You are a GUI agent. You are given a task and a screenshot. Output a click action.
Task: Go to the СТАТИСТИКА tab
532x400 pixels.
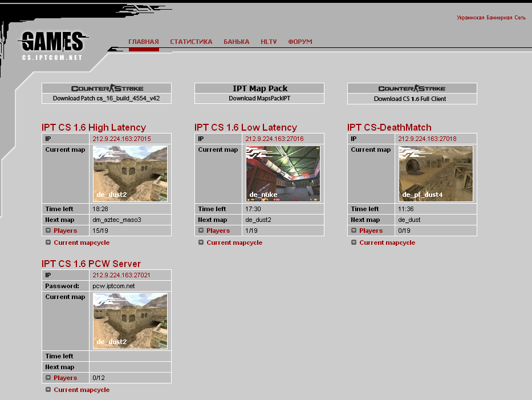[191, 42]
